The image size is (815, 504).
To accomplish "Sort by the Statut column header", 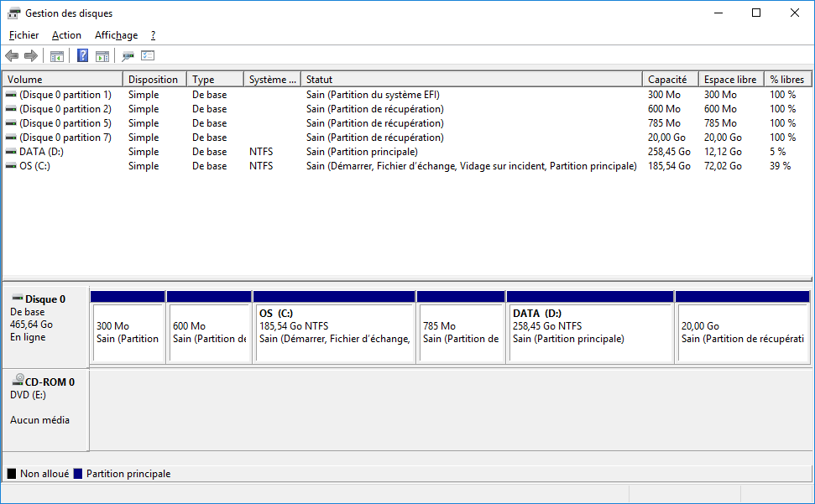I will pos(472,80).
